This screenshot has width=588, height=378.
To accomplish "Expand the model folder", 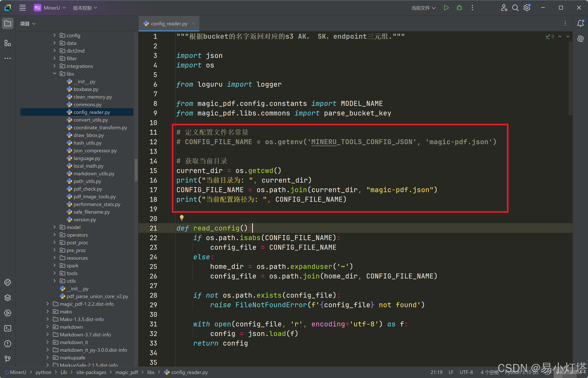I will pos(54,227).
